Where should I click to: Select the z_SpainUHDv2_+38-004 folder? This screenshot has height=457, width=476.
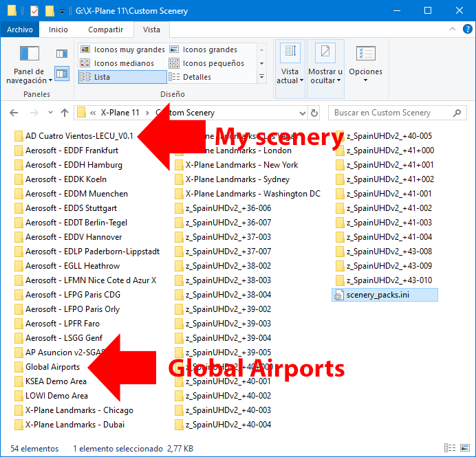point(223,295)
